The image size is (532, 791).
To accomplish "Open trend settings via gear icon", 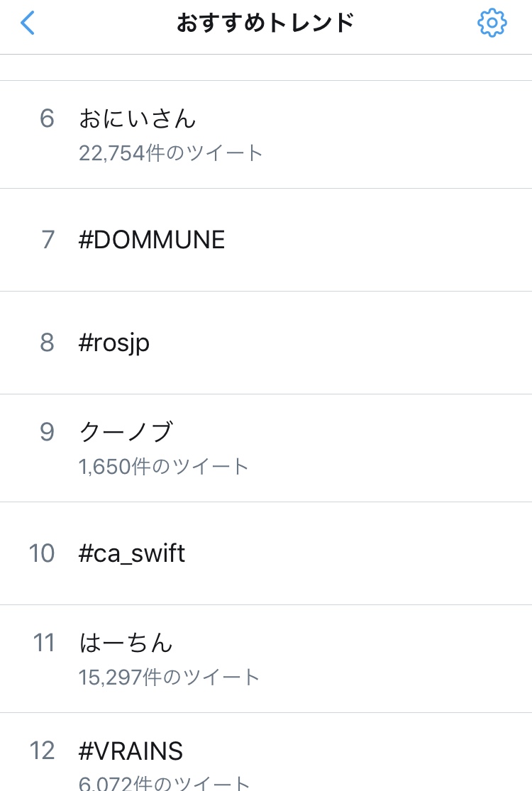I will click(492, 23).
